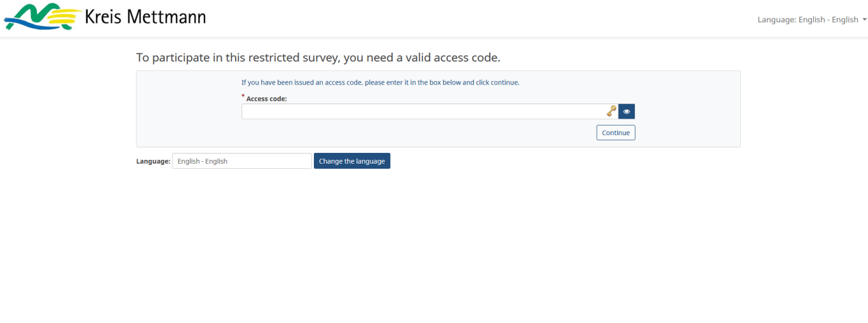Click the red required asterisk near Access code
This screenshot has height=323, width=868.
click(x=243, y=96)
